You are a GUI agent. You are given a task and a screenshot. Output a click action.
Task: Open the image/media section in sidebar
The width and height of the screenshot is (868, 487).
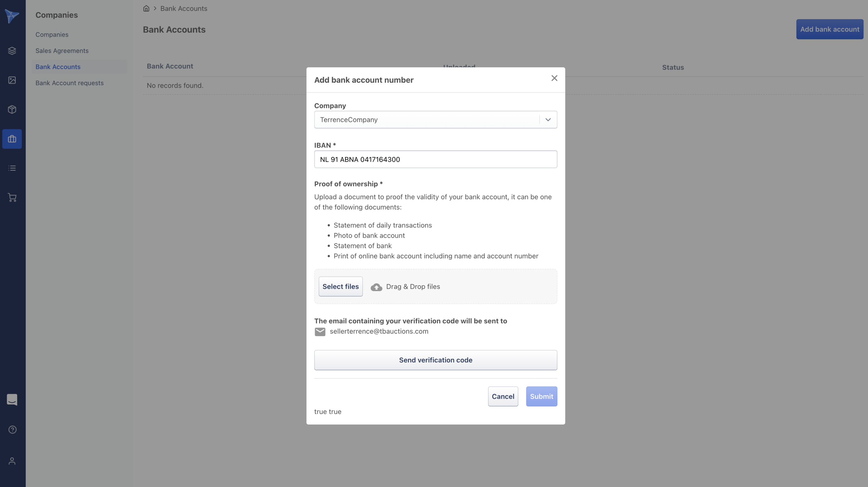[12, 80]
